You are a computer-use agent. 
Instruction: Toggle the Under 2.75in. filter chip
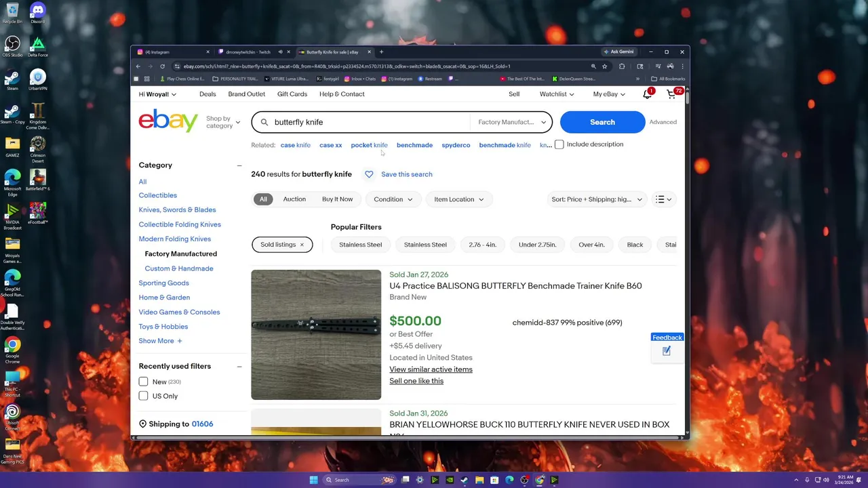tap(537, 245)
